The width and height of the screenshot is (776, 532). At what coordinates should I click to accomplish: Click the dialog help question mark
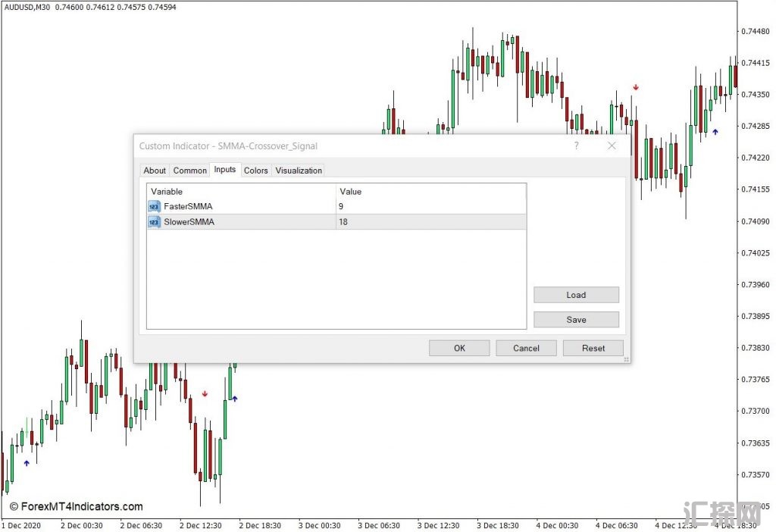point(576,146)
